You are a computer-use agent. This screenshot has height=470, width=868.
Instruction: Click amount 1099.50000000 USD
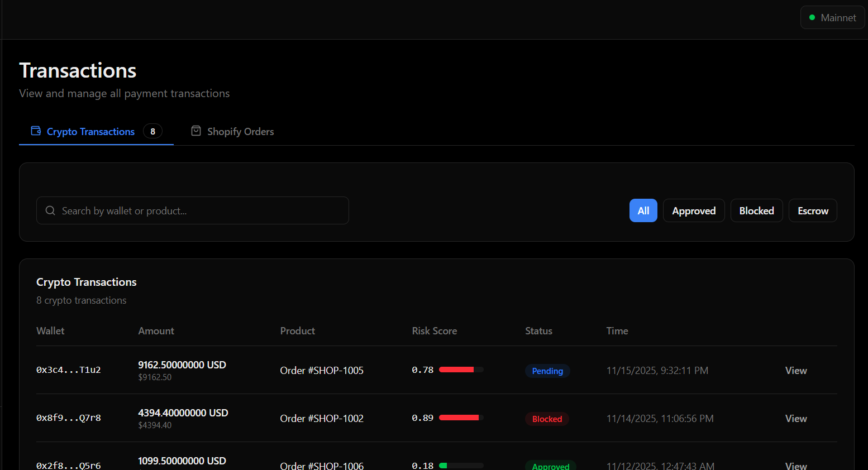tap(182, 461)
